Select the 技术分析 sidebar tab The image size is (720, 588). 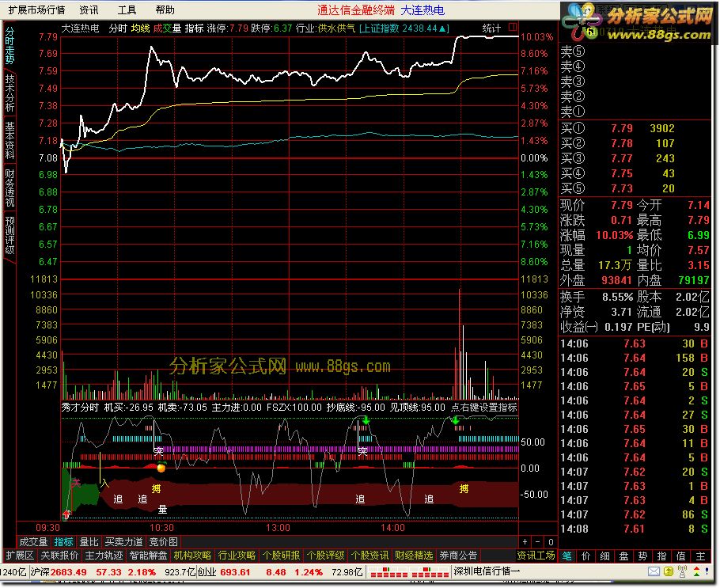pos(9,93)
